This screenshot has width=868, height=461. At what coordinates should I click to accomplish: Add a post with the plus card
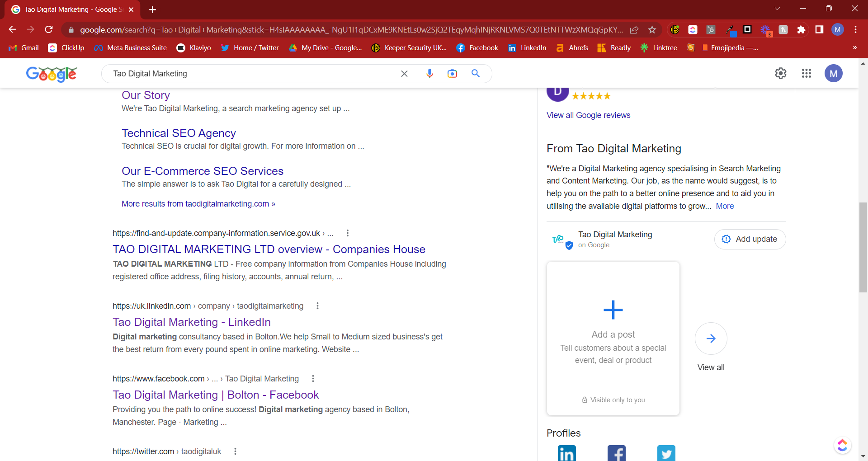pos(613,338)
